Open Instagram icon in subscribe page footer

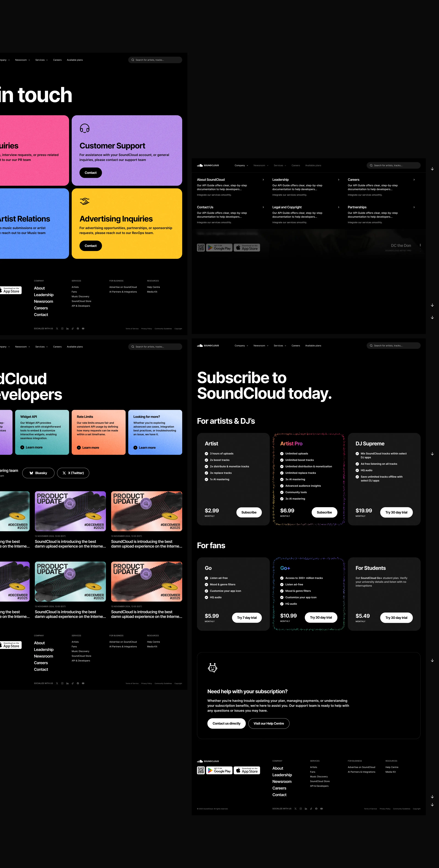pyautogui.click(x=301, y=808)
